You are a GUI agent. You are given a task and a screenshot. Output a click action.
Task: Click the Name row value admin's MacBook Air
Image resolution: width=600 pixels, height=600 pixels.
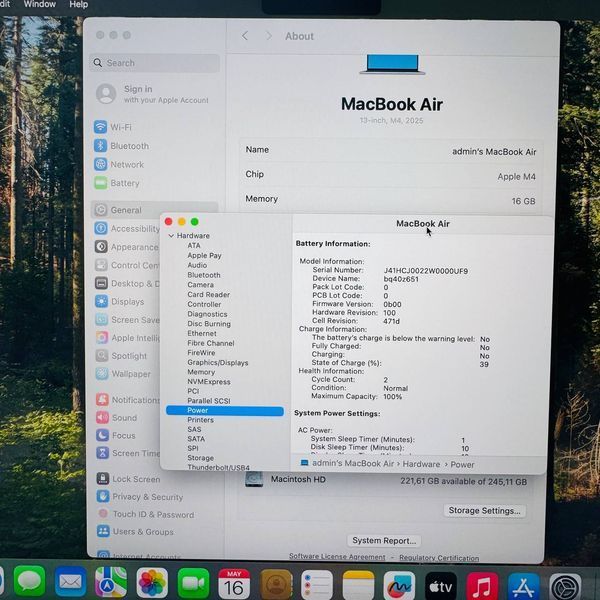494,152
